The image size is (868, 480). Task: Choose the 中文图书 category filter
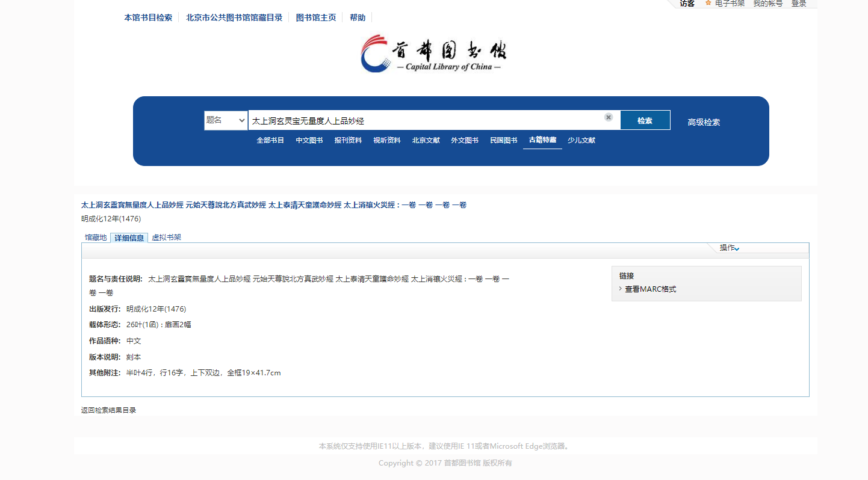pos(309,140)
